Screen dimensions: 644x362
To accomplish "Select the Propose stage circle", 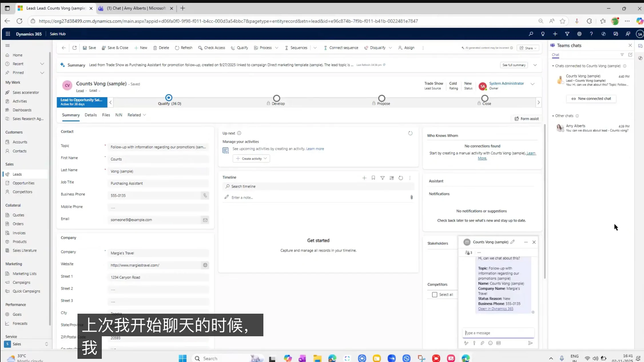I will point(382,98).
